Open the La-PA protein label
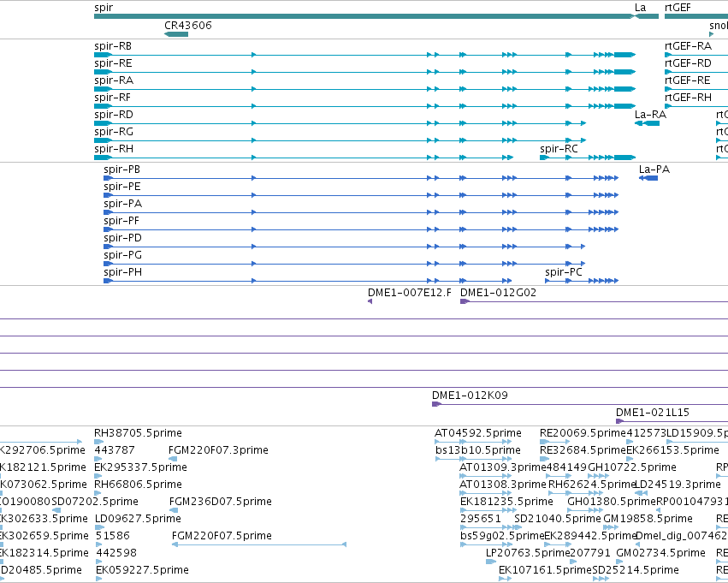The height and width of the screenshot is (583, 728). (654, 170)
